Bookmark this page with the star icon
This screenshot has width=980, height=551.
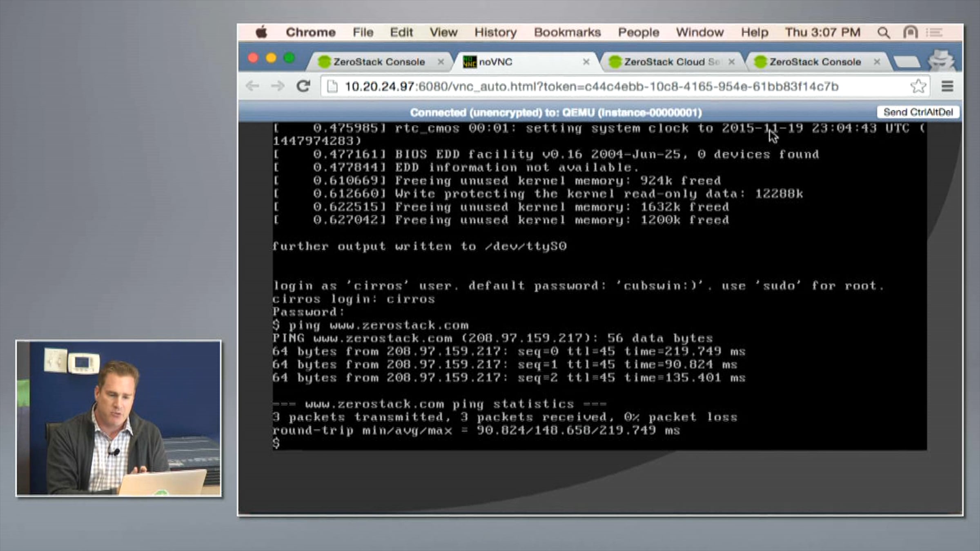coord(918,86)
